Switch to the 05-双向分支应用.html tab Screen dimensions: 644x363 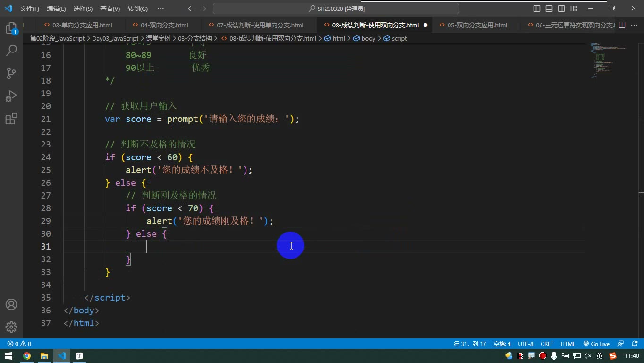click(x=477, y=25)
